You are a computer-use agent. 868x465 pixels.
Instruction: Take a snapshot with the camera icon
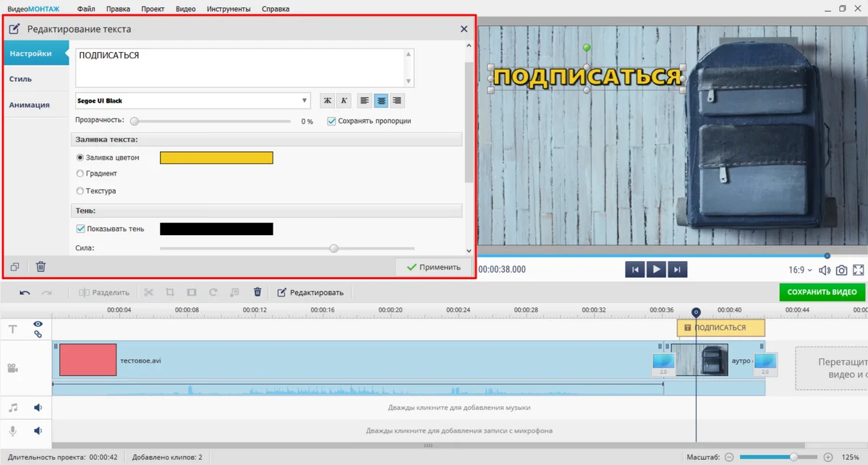(x=841, y=270)
